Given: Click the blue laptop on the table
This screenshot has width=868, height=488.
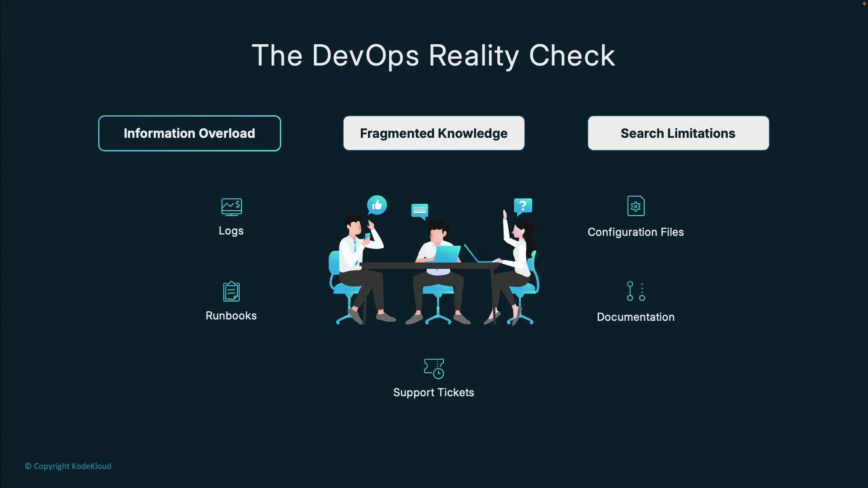Looking at the screenshot, I should 447,253.
